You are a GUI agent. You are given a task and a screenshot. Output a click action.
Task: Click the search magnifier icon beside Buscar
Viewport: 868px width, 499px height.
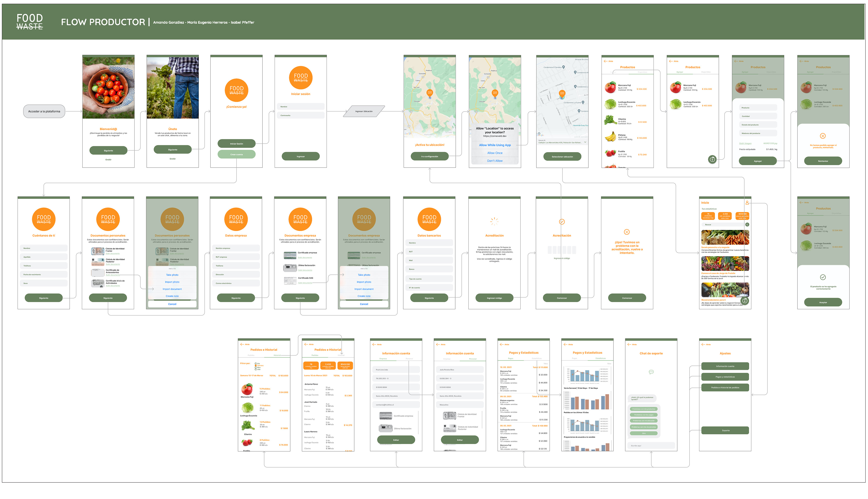coord(747,225)
